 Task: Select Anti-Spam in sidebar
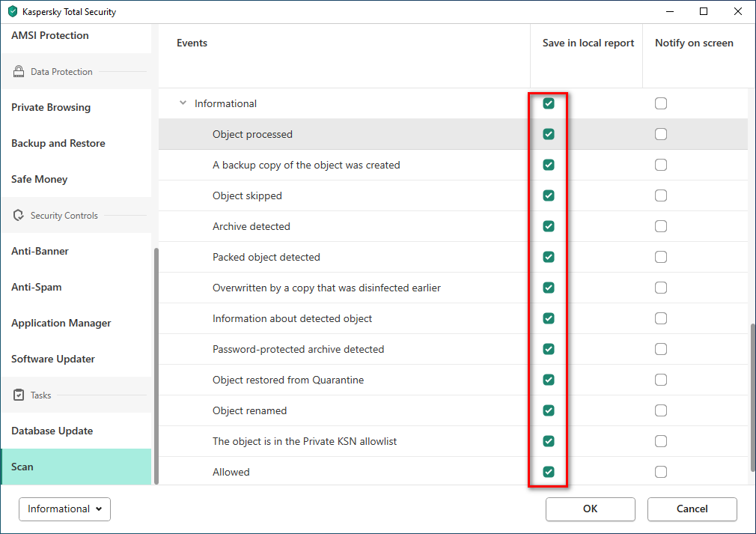(76, 287)
